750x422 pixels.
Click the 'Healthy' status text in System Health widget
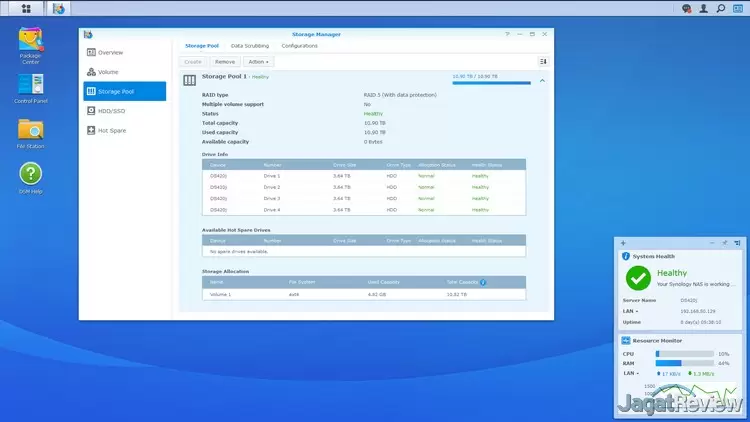(672, 273)
